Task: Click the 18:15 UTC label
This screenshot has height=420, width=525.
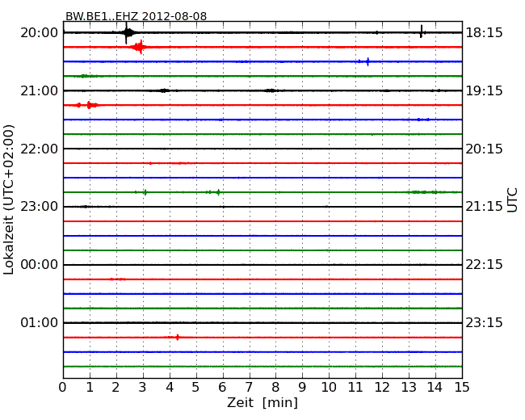Action: click(484, 33)
